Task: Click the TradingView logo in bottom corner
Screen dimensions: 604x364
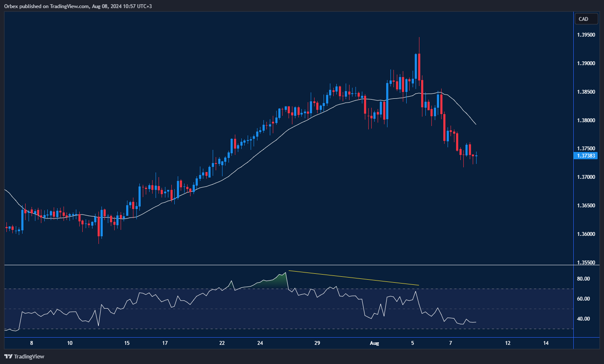Action: pos(24,356)
